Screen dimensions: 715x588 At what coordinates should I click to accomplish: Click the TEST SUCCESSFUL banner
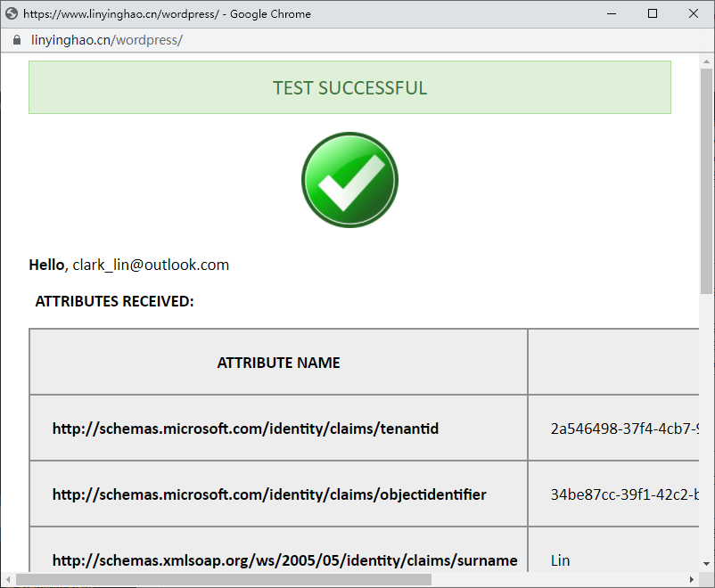pos(349,87)
